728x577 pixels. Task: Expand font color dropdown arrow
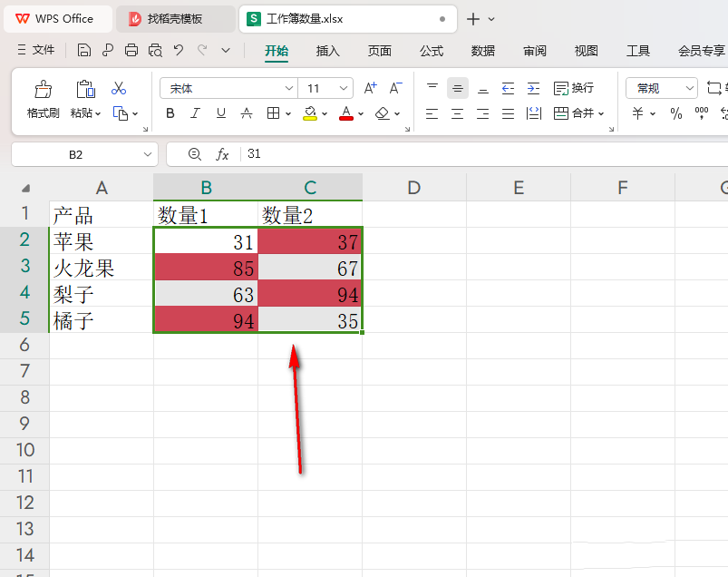pyautogui.click(x=361, y=113)
